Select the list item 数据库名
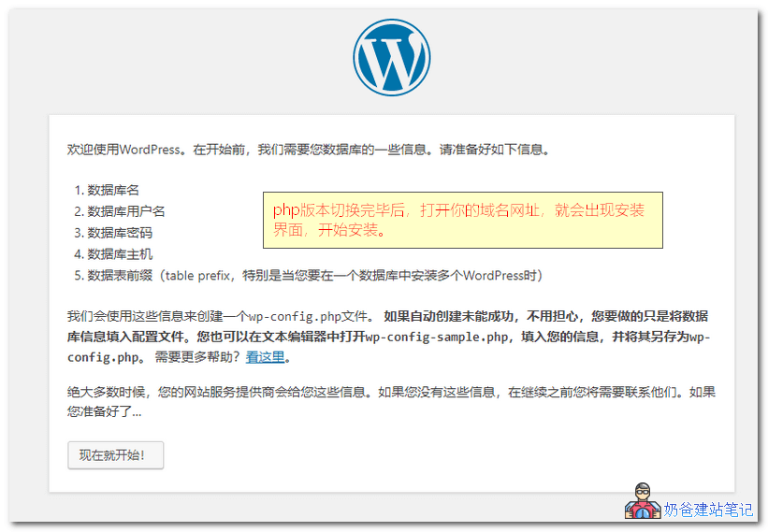The width and height of the screenshot is (768, 532). [x=113, y=190]
